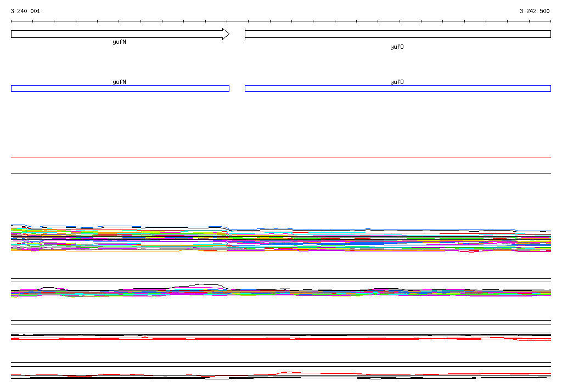Click the yufN label under the arrow
Image resolution: width=562 pixels, height=392 pixels.
pyautogui.click(x=119, y=42)
